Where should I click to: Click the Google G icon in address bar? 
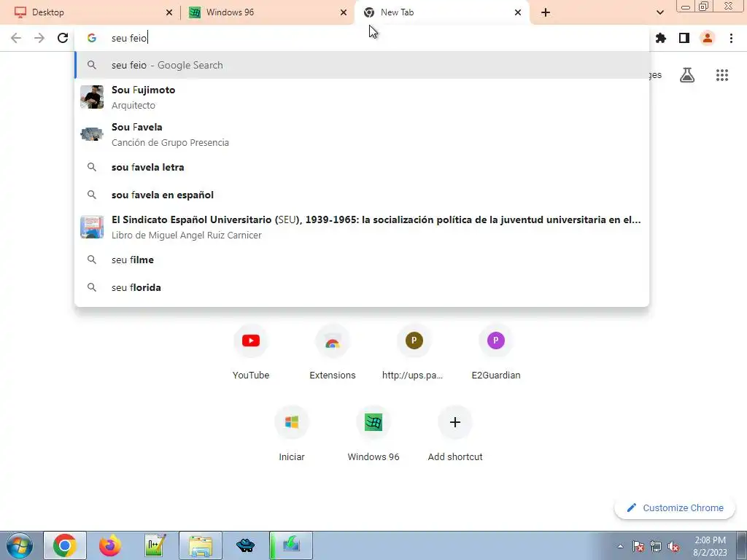(x=92, y=38)
